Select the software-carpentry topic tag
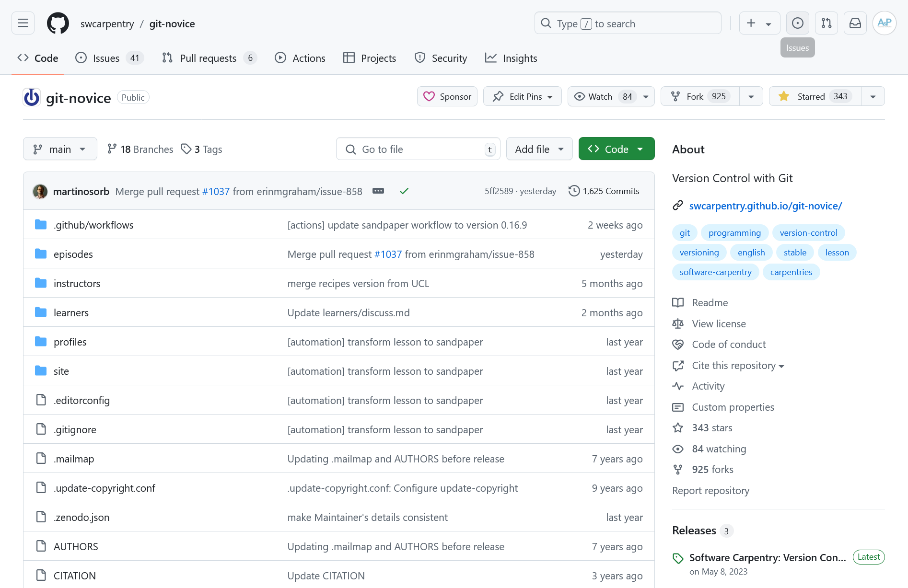The image size is (908, 588). point(715,272)
